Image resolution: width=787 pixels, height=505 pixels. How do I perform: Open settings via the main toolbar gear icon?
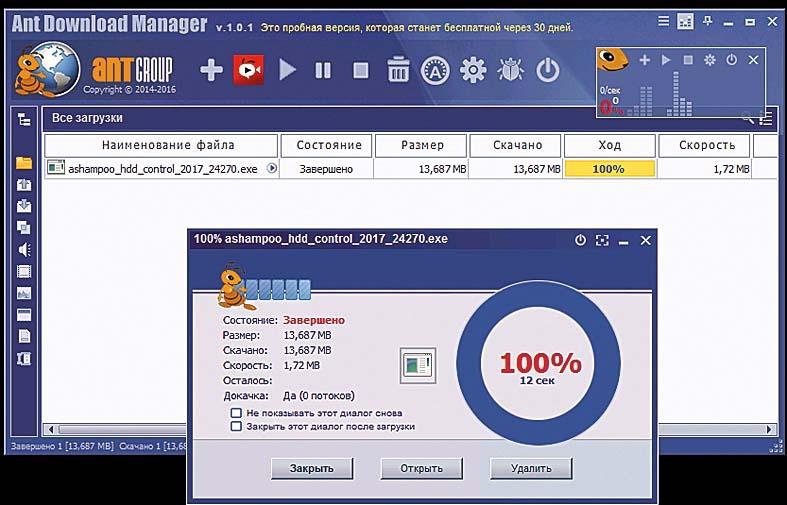[472, 70]
